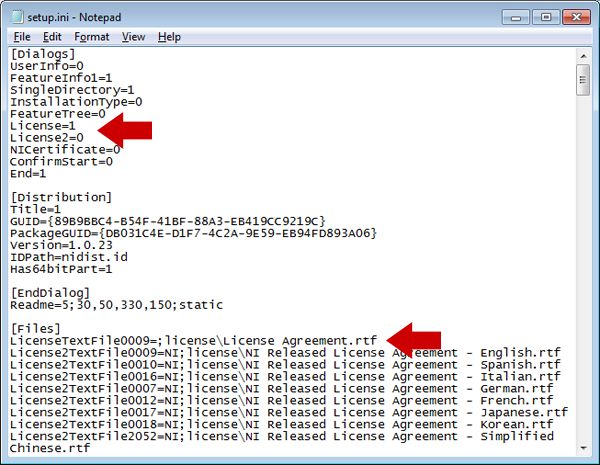The width and height of the screenshot is (600, 465).
Task: Open the View menu
Action: tap(133, 37)
